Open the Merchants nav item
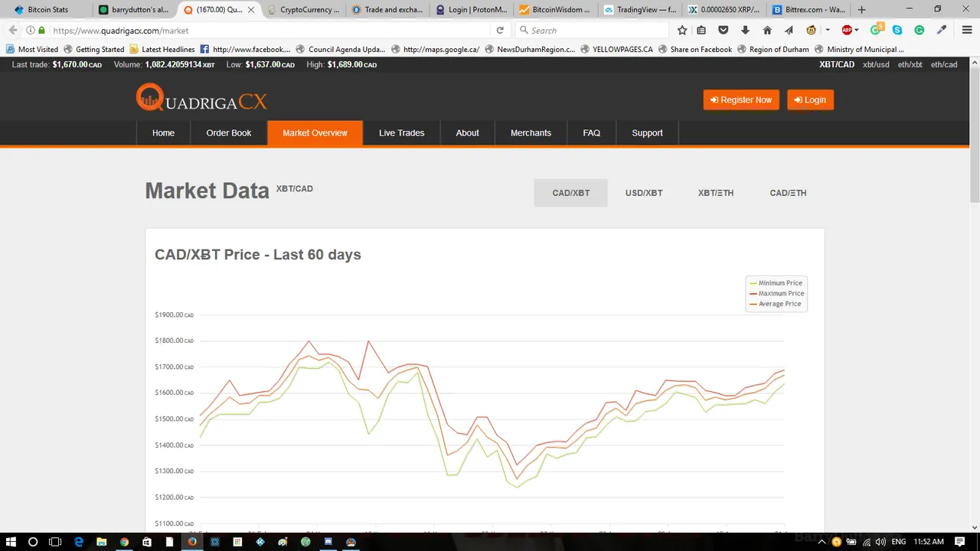Viewport: 980px width, 551px height. 531,133
